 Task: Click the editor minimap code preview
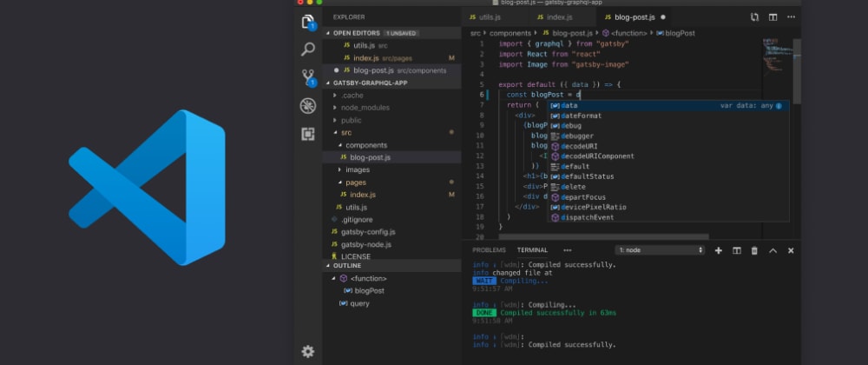776,56
